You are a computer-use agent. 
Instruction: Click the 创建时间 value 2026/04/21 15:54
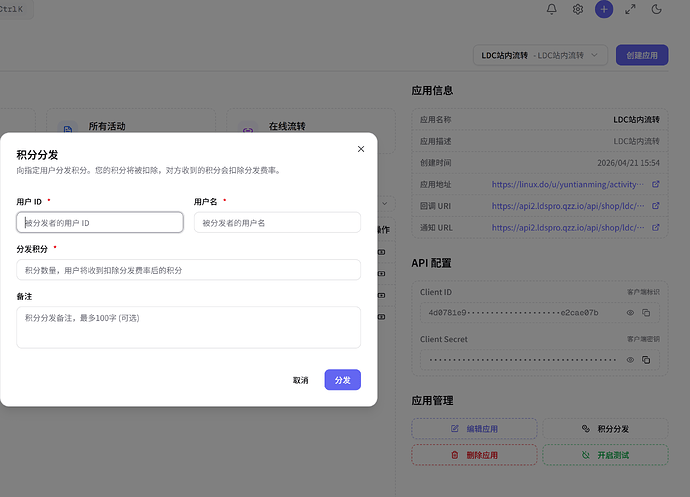click(x=628, y=163)
